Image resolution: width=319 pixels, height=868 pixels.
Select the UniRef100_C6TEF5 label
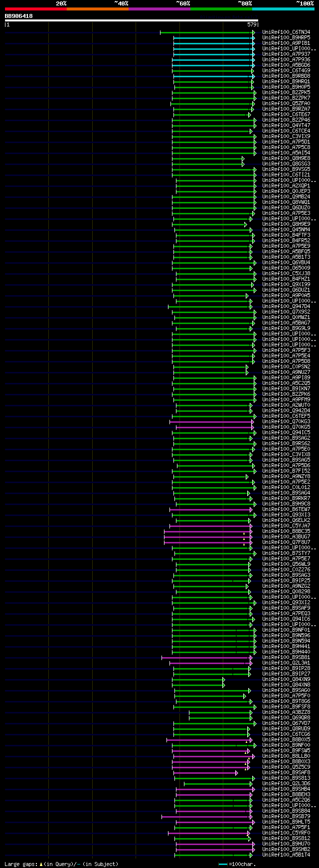click(x=286, y=416)
